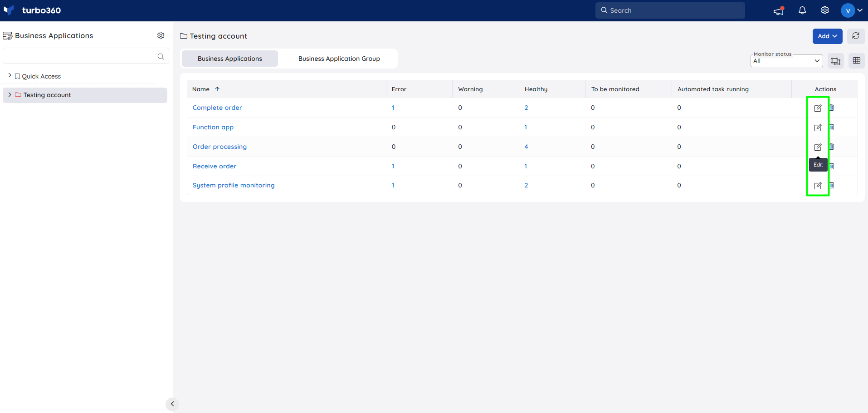This screenshot has width=868, height=413.
Task: Delete the Complete order application
Action: click(832, 108)
